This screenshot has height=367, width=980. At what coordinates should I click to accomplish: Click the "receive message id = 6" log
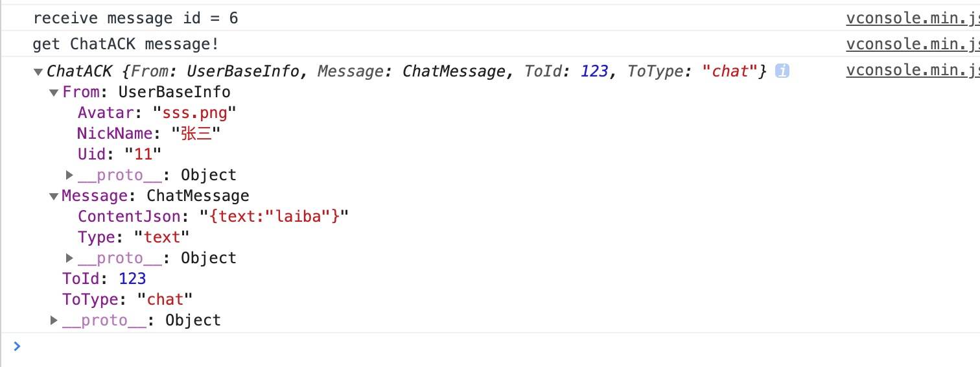(135, 19)
